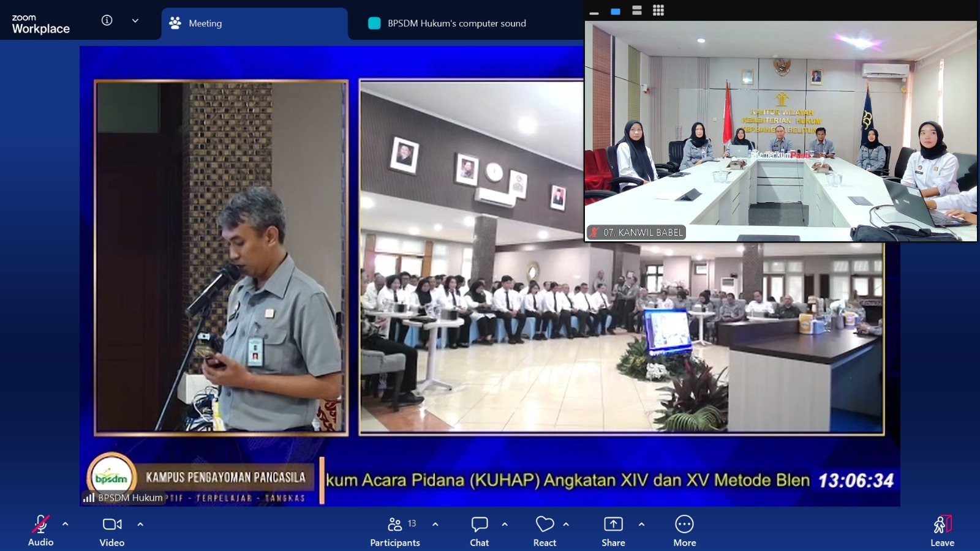Screen dimensions: 980x551
Task: Leave the meeting
Action: 942,531
